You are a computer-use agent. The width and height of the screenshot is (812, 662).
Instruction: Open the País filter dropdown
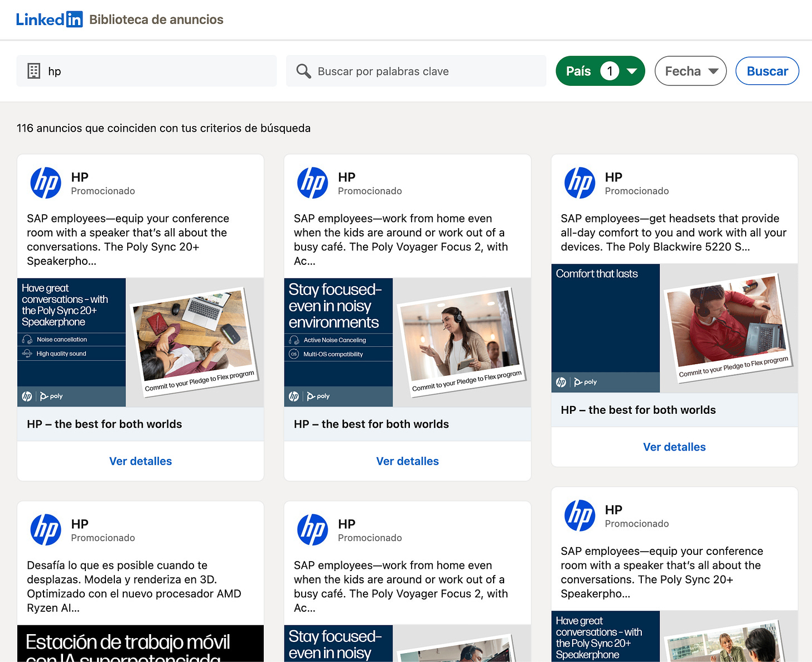tap(600, 71)
